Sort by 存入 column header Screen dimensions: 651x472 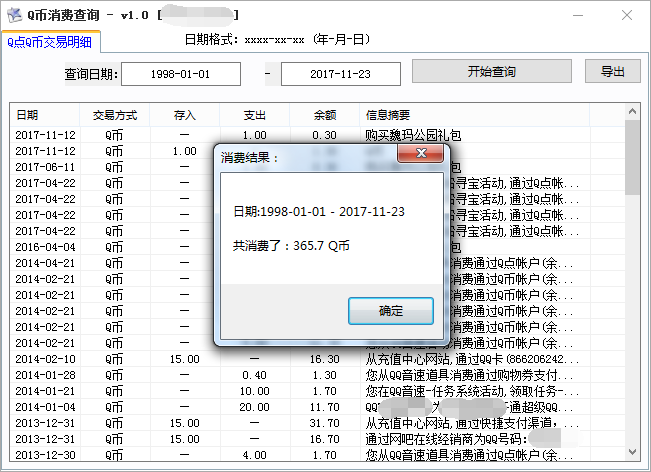(x=184, y=115)
